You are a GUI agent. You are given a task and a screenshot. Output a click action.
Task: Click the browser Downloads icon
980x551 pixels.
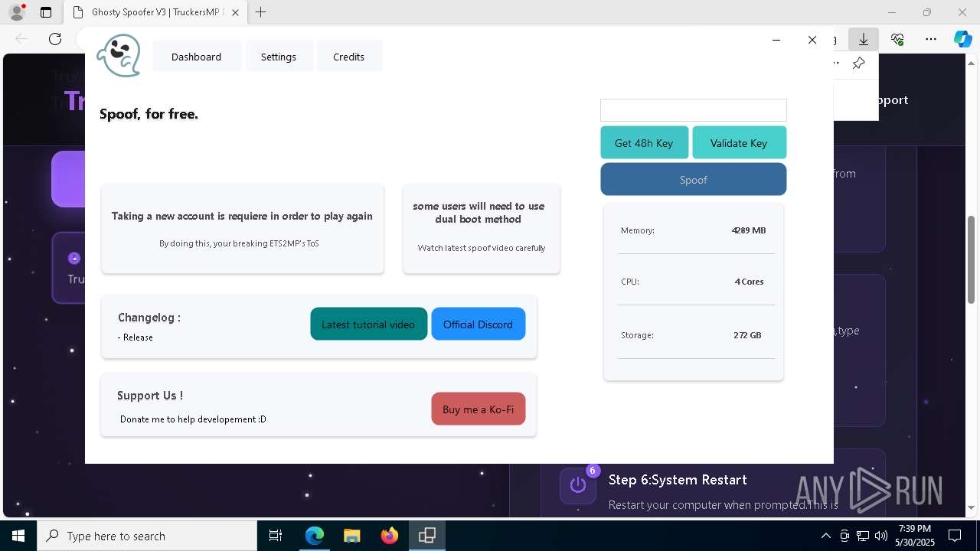tap(864, 39)
